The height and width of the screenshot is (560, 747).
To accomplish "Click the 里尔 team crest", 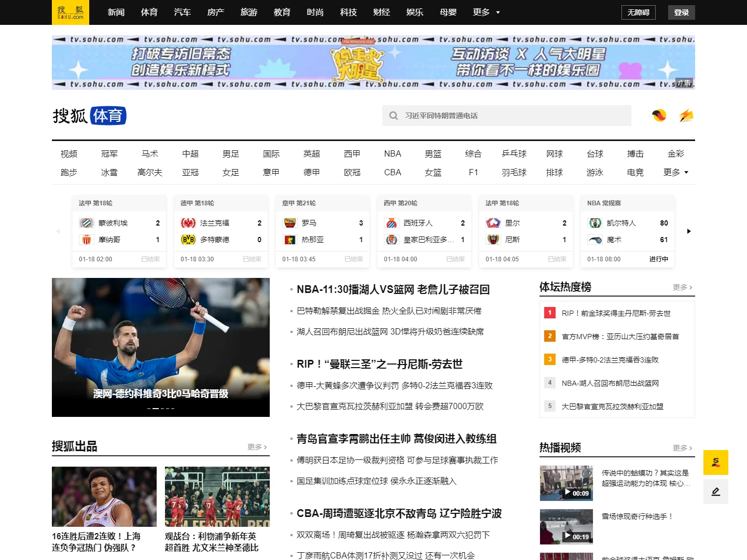I will pos(493,223).
